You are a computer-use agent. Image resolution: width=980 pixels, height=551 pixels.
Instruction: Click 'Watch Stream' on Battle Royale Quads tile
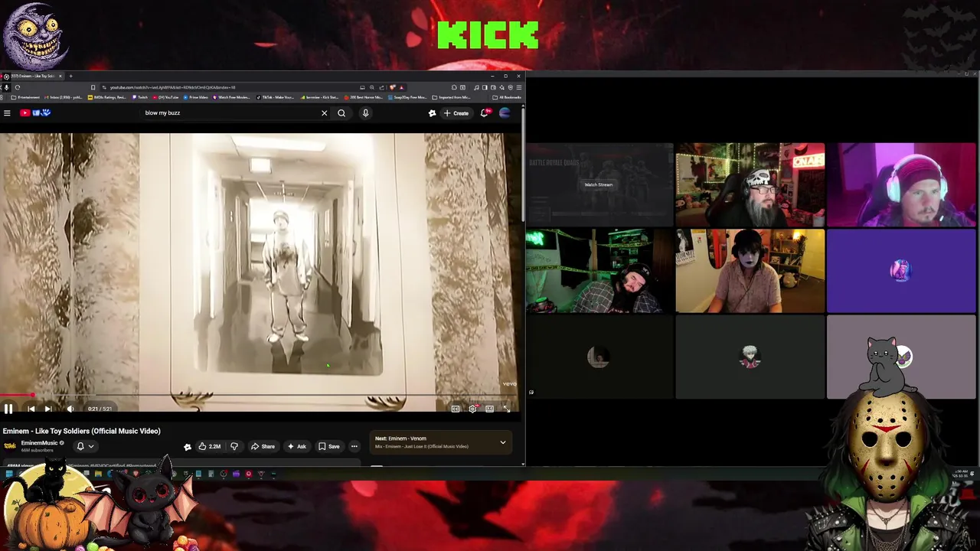tap(599, 184)
